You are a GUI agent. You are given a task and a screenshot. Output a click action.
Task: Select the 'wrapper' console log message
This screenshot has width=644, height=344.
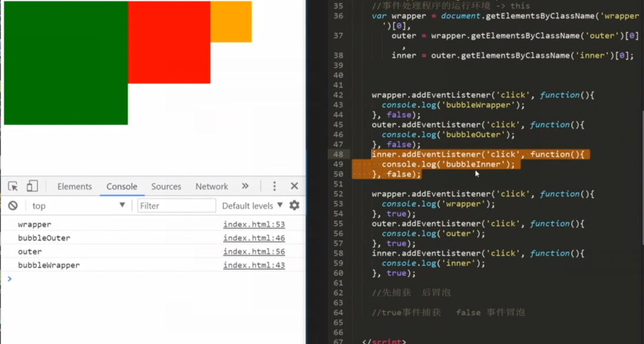coord(35,224)
